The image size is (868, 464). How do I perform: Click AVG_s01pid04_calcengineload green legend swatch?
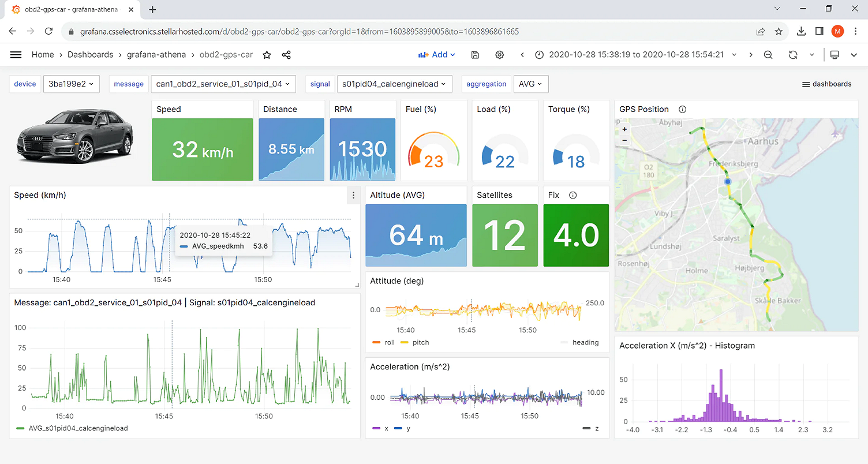coord(21,428)
